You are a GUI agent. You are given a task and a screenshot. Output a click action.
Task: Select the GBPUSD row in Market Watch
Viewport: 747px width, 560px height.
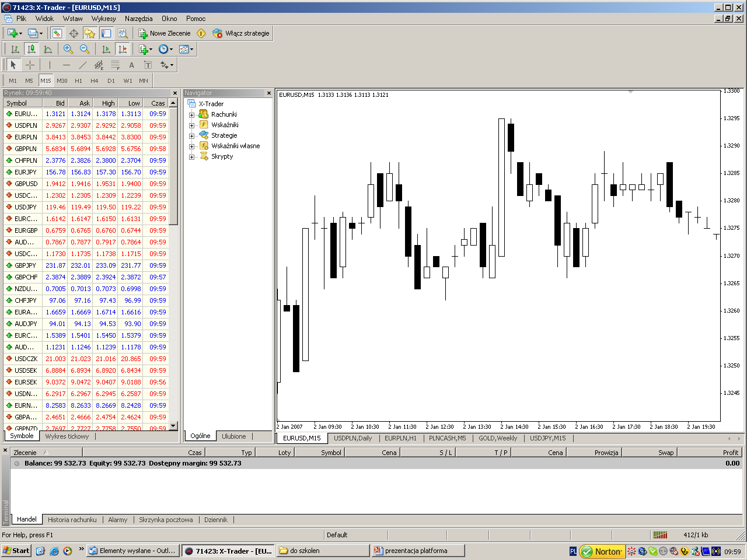[x=86, y=184]
